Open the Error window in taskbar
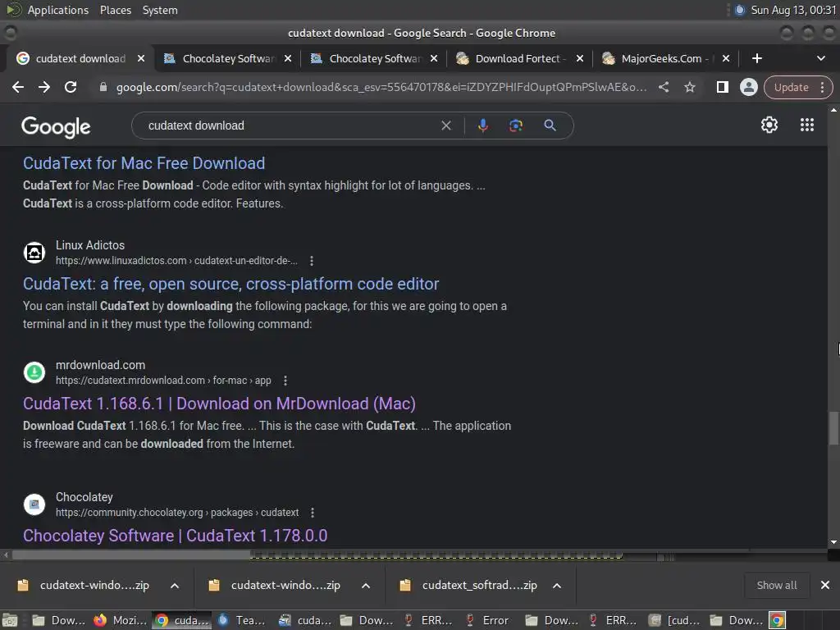This screenshot has width=840, height=630. click(486, 620)
